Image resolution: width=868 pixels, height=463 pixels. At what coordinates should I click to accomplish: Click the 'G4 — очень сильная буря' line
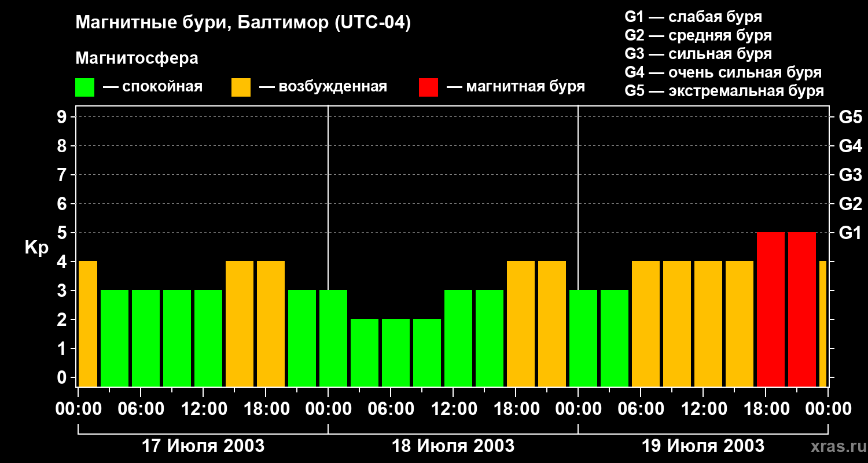click(x=723, y=72)
